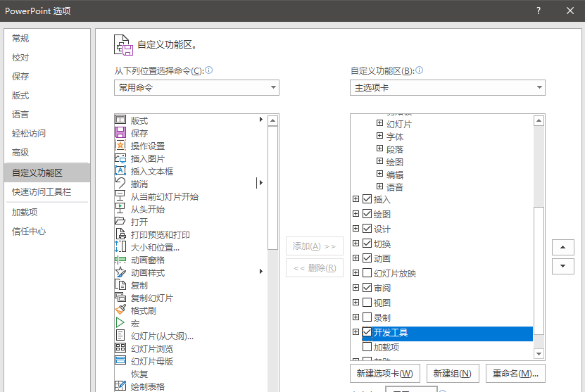The width and height of the screenshot is (585, 392).
Task: Expand the 审阅 tab tree node
Action: click(x=356, y=288)
